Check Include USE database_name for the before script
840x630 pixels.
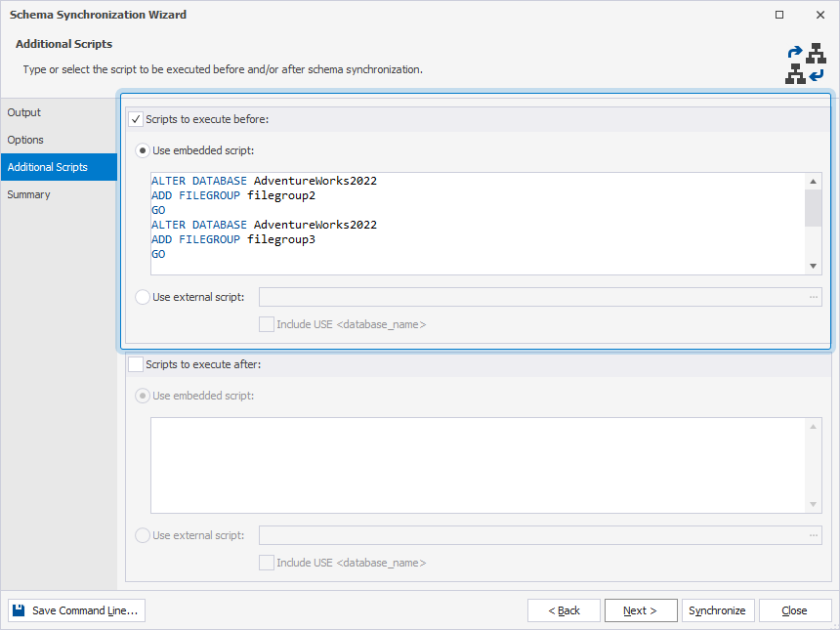pyautogui.click(x=267, y=324)
